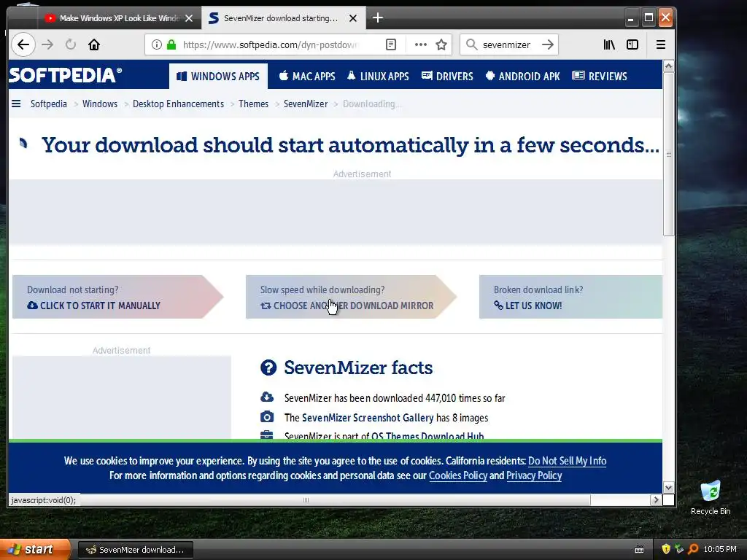Click the page scroll up arrow
Screen dimensions: 747x560
tap(669, 66)
